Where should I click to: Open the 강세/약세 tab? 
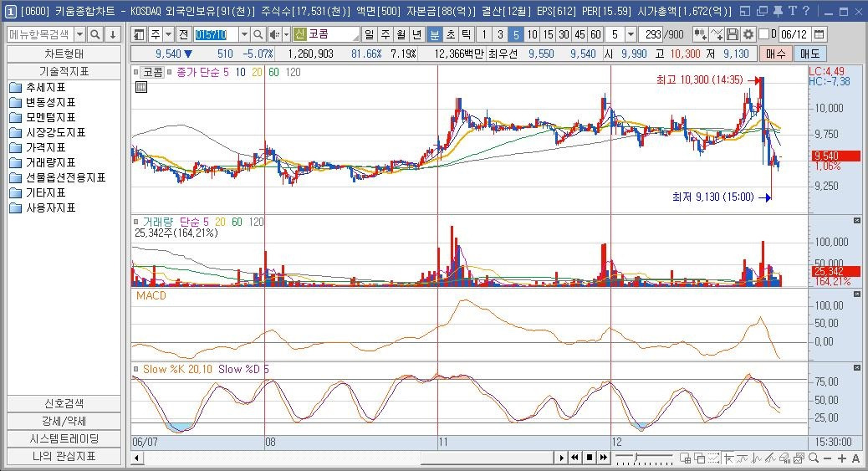click(64, 421)
